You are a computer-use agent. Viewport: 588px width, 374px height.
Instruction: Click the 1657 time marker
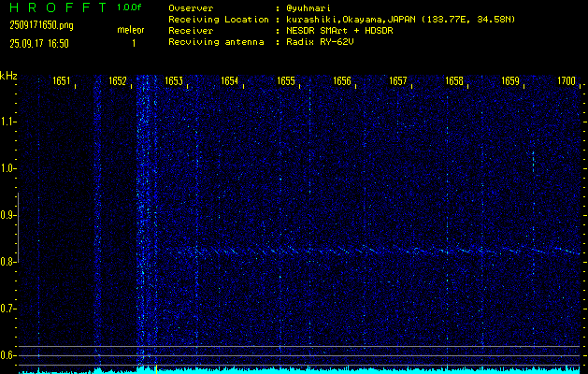point(398,81)
